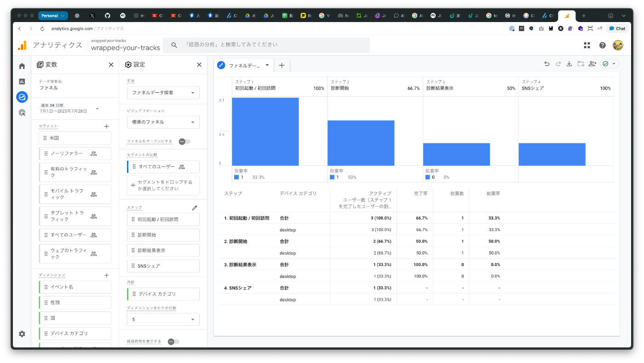The width and height of the screenshot is (644, 363).
Task: Download the exploration data
Action: [x=569, y=64]
